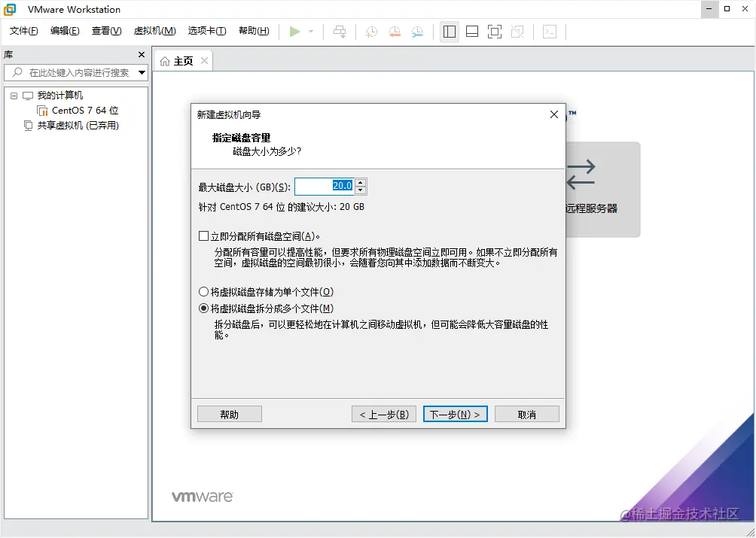This screenshot has width=756, height=538.
Task: Click the 取消 cancel button
Action: pyautogui.click(x=527, y=414)
